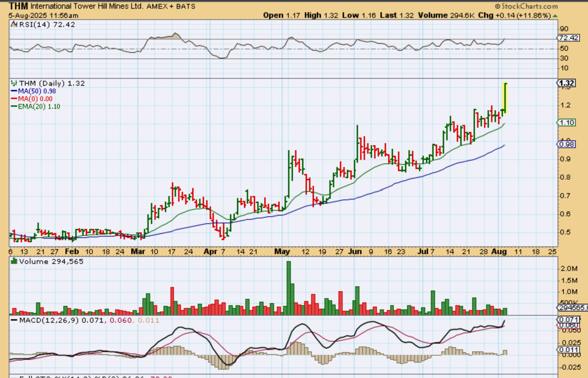Click the yellow highlighted latest price bar
The image size is (588, 378).
point(505,98)
